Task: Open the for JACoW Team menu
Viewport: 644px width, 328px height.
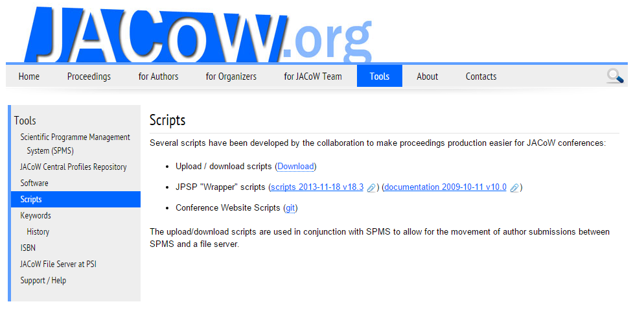Action: pyautogui.click(x=312, y=76)
